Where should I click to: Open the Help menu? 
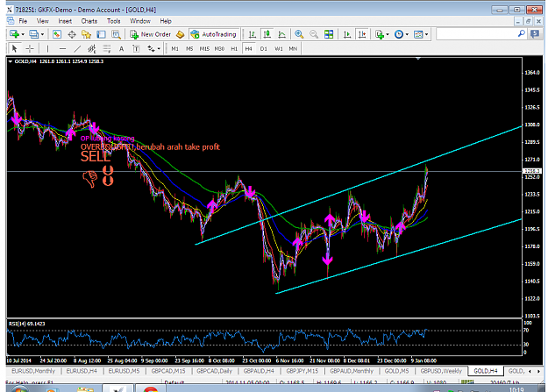click(x=166, y=21)
